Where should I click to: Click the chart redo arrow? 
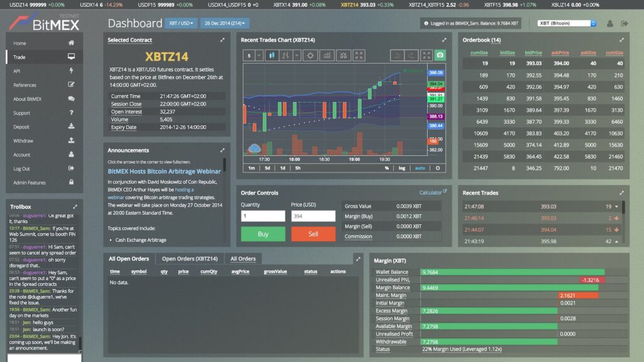411,55
